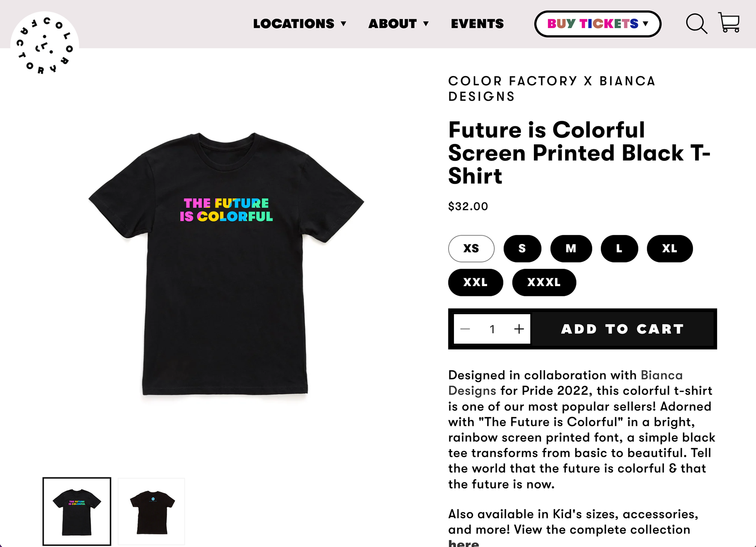This screenshot has height=547, width=756.
Task: Go to the Events page
Action: (477, 24)
